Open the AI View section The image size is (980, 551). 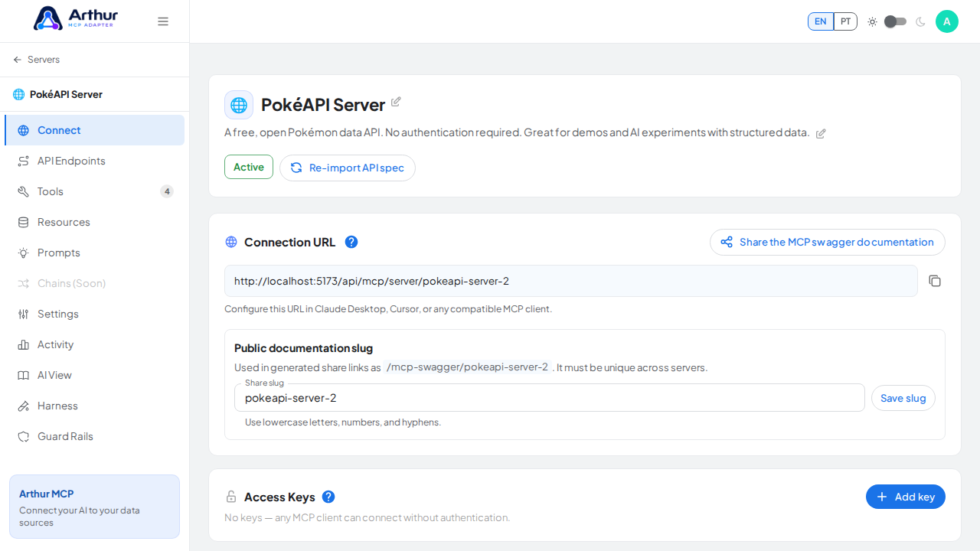(94, 375)
